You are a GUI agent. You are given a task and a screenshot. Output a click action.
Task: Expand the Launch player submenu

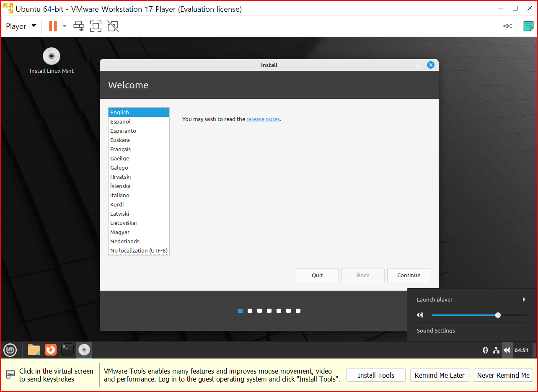[471, 299]
